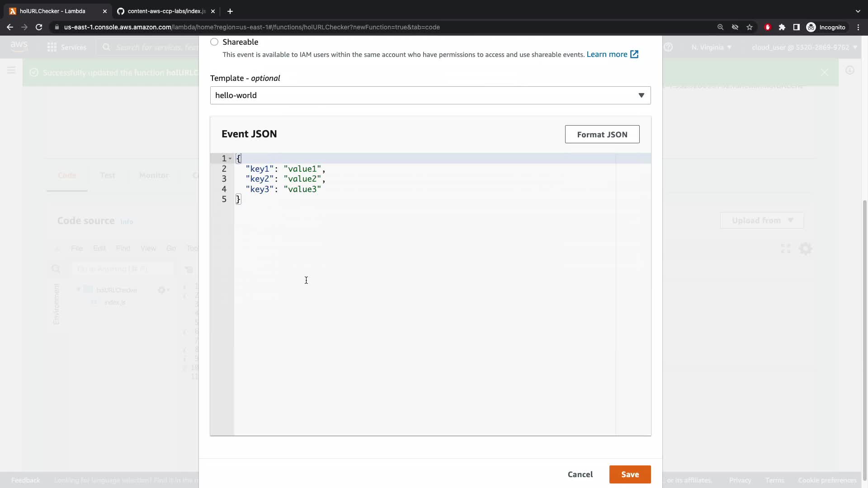
Task: Open the browser extensions puzzle icon
Action: 782,27
